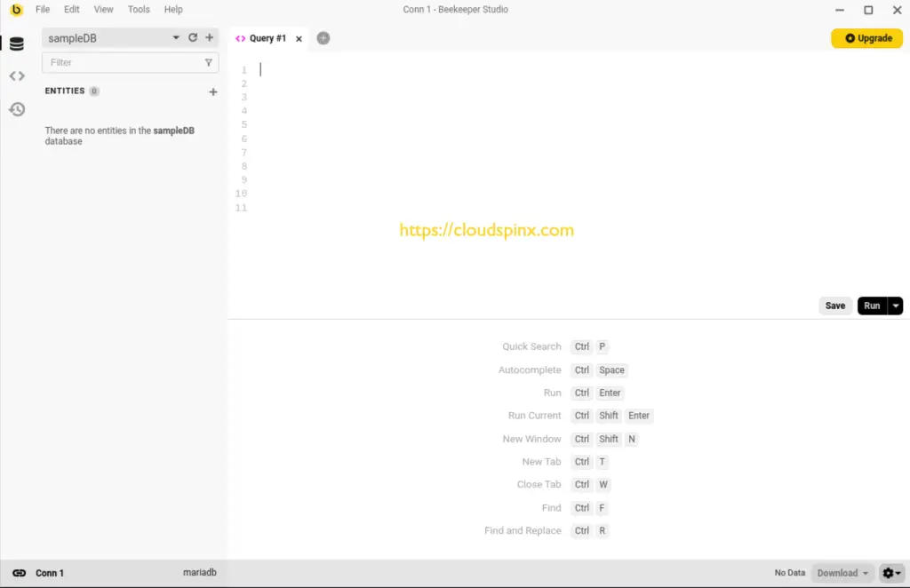Open the Download dropdown in the status bar
910x588 pixels.
[x=841, y=573]
